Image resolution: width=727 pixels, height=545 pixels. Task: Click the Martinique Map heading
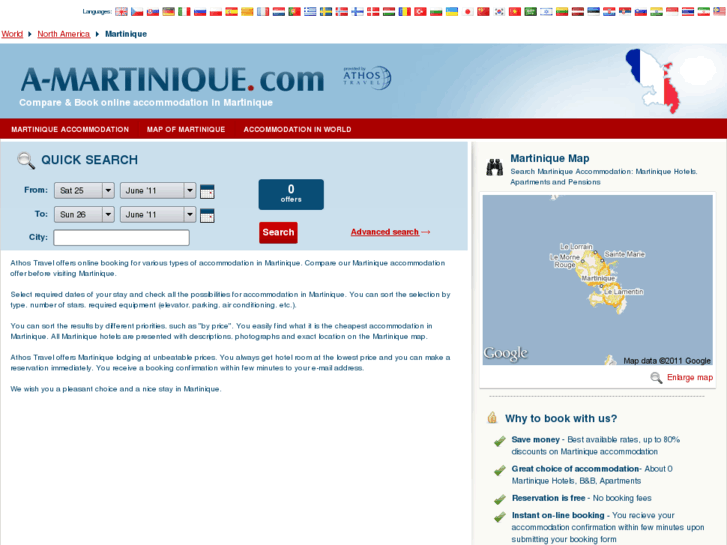(549, 159)
